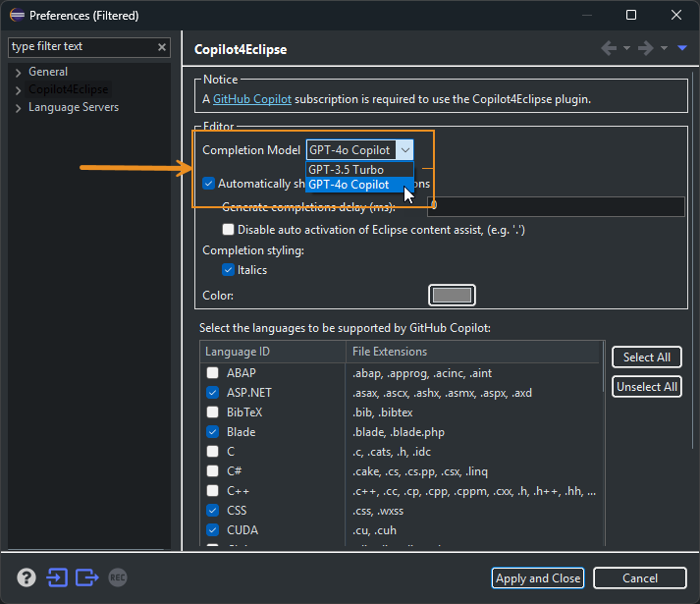
Task: Expand the Language Servers tree node
Action: [19, 108]
